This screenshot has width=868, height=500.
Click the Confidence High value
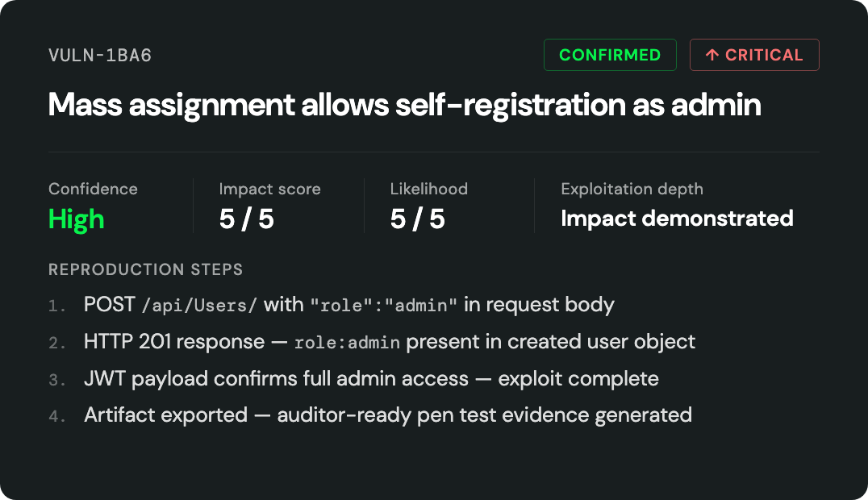click(77, 219)
